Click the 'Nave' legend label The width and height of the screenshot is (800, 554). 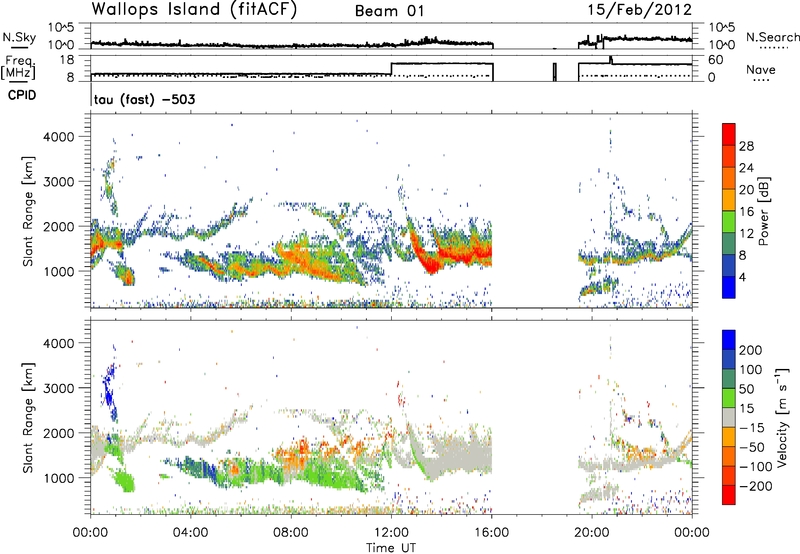point(761,69)
